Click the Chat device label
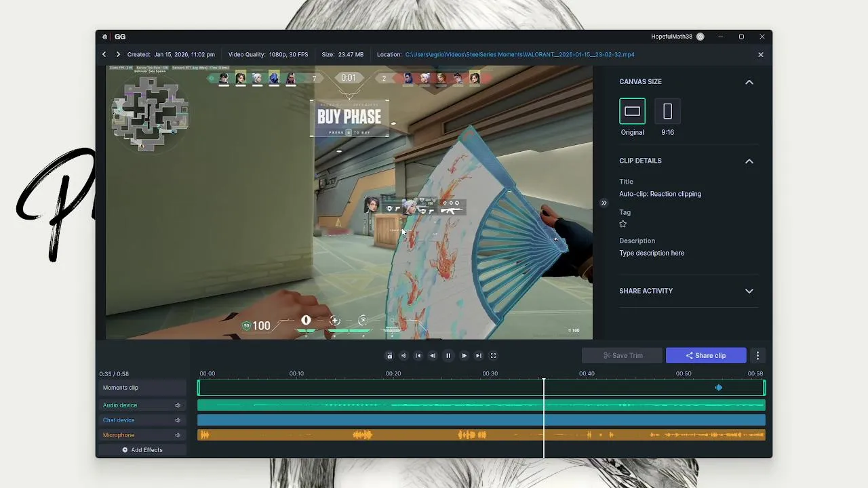This screenshot has height=488, width=868. pos(119,420)
